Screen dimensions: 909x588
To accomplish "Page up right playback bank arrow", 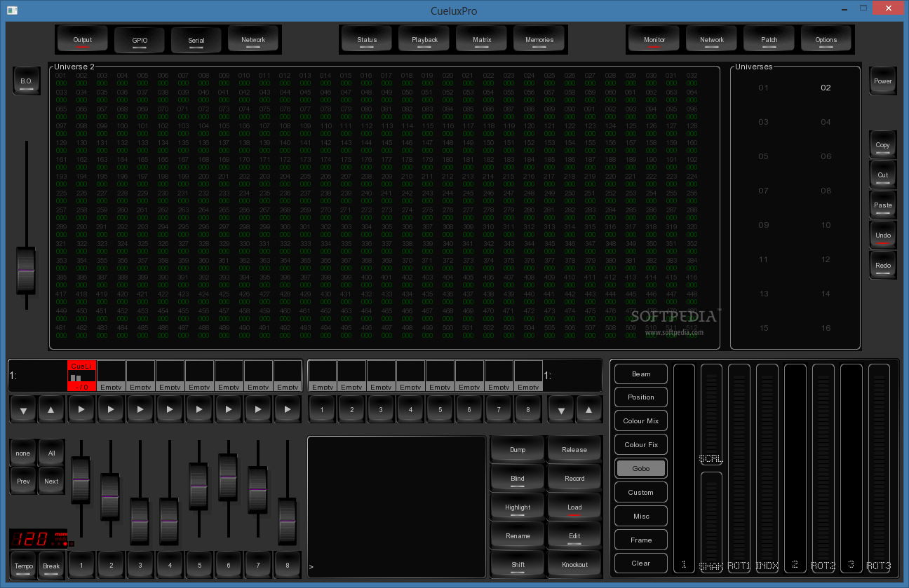I will [588, 409].
